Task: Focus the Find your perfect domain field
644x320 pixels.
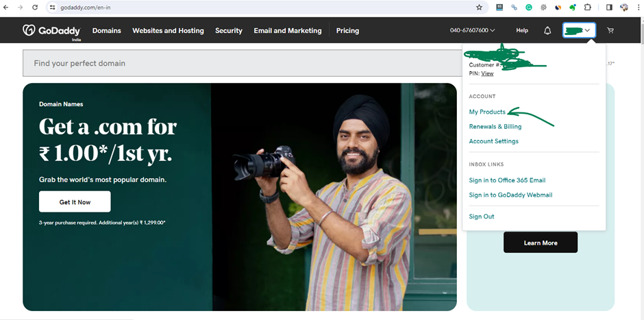Action: [x=243, y=63]
